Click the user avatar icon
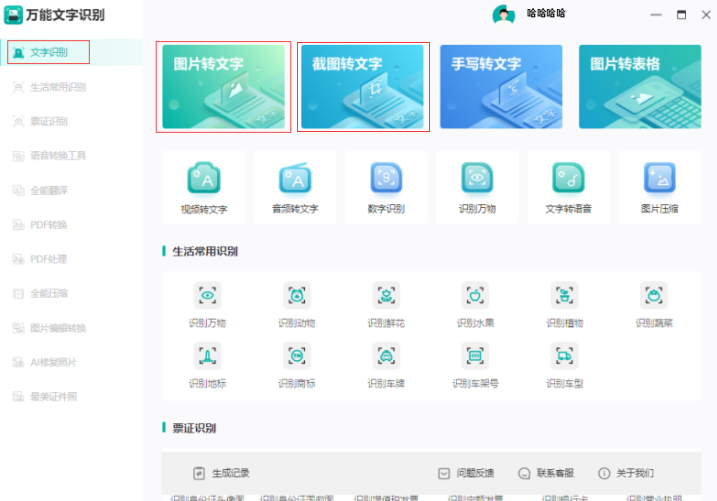The width and height of the screenshot is (717, 501). point(504,14)
